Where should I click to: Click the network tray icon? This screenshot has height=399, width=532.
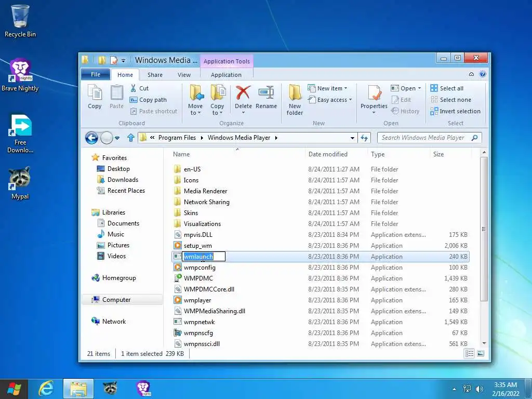tap(467, 389)
